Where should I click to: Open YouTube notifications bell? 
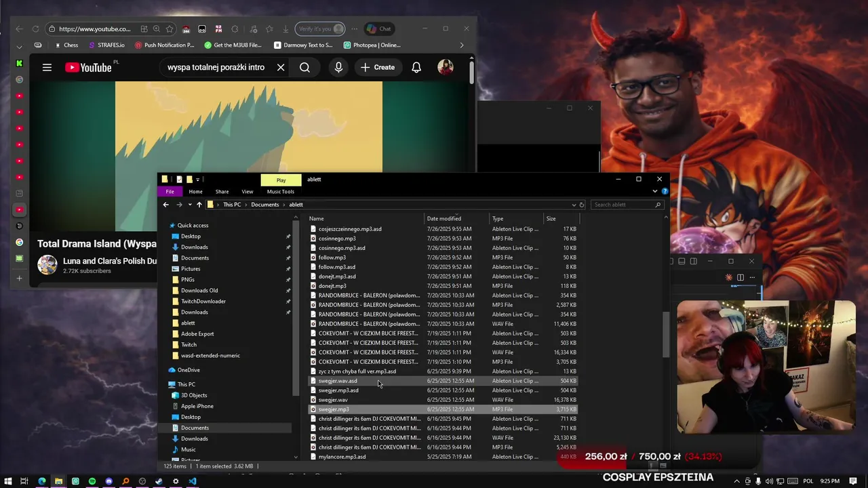coord(416,67)
